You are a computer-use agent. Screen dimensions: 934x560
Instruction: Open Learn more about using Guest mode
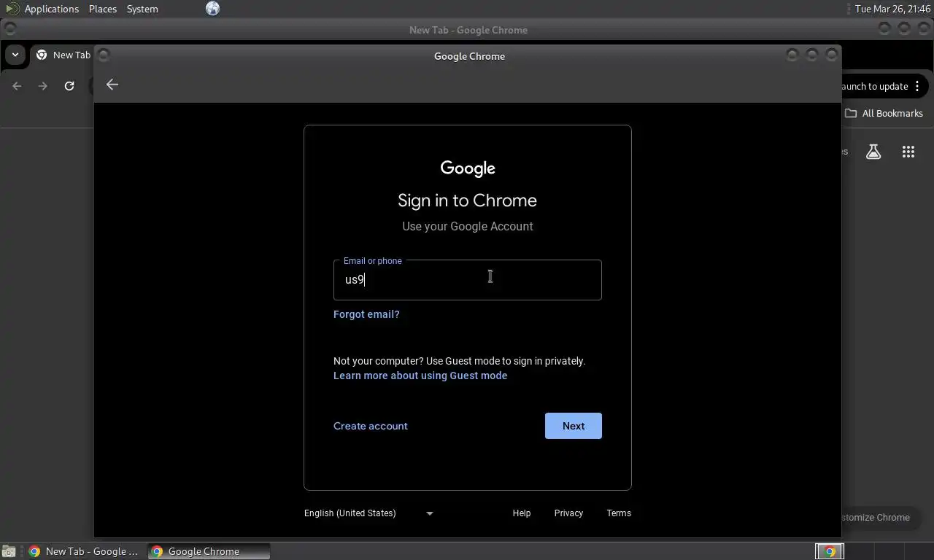[x=420, y=376]
